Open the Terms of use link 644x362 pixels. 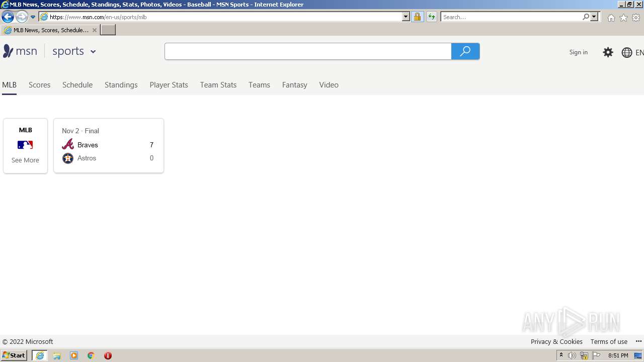pyautogui.click(x=609, y=341)
